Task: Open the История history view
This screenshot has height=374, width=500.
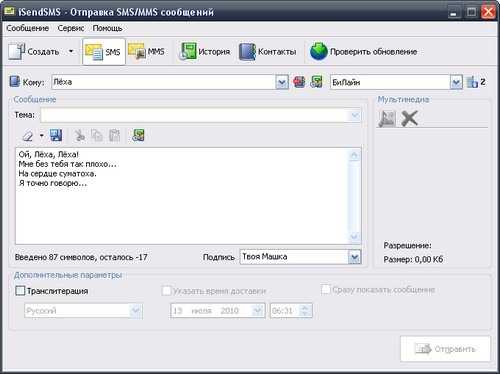Action: click(205, 52)
